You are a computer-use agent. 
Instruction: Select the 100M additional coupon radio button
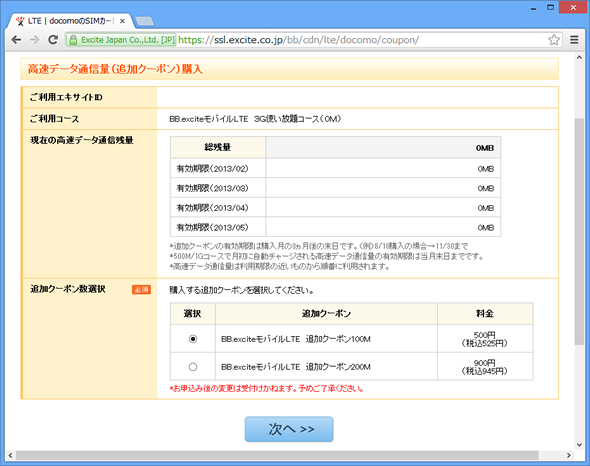tap(193, 339)
